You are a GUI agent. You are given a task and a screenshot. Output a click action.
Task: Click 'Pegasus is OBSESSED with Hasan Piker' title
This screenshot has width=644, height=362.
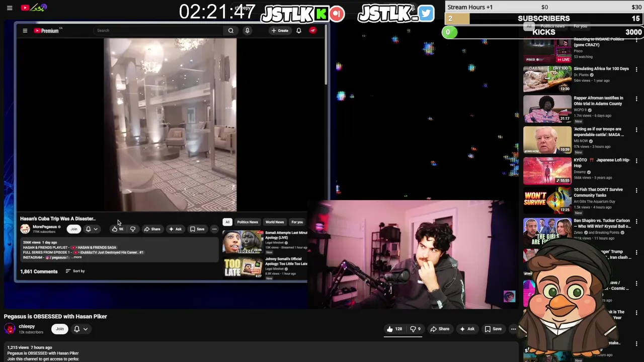click(55, 316)
